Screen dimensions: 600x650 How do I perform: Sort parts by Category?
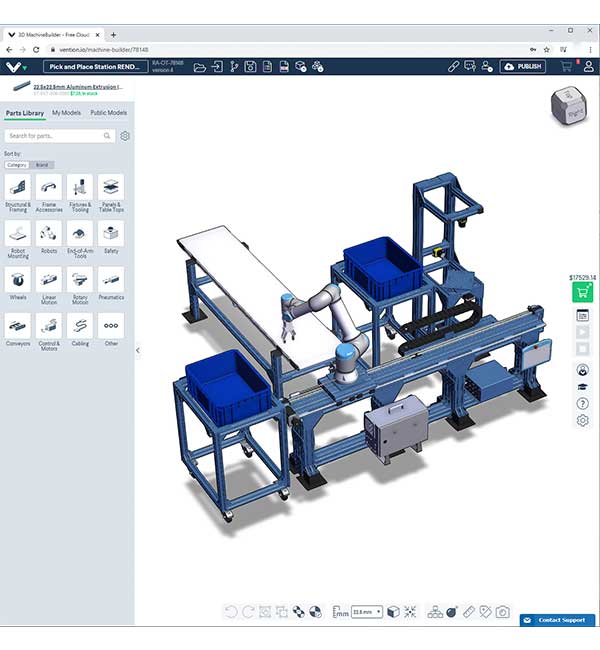point(17,164)
